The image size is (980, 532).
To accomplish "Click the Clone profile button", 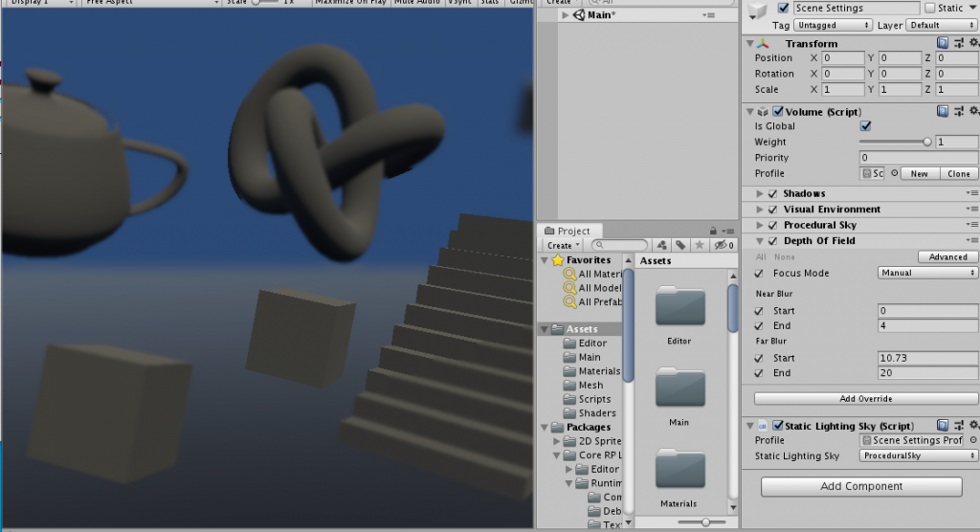I will [x=958, y=173].
